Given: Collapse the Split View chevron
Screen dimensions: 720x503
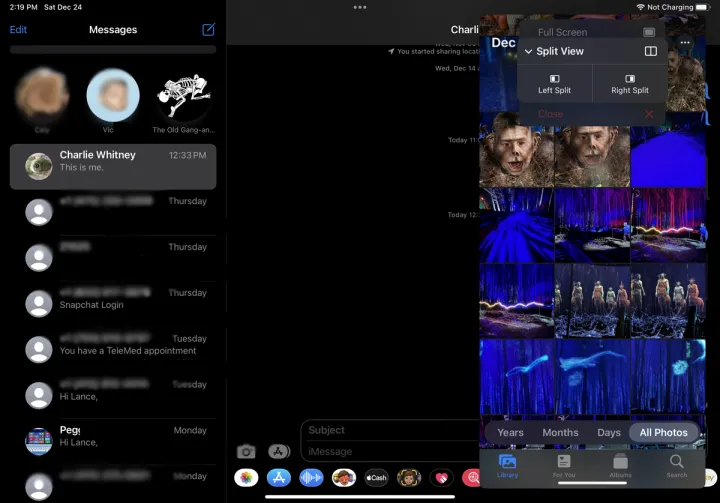Looking at the screenshot, I should (528, 52).
